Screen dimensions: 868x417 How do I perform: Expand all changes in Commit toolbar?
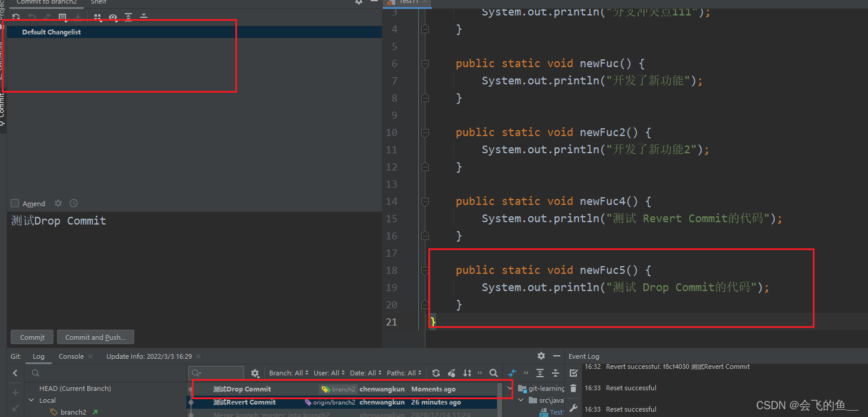click(x=128, y=17)
